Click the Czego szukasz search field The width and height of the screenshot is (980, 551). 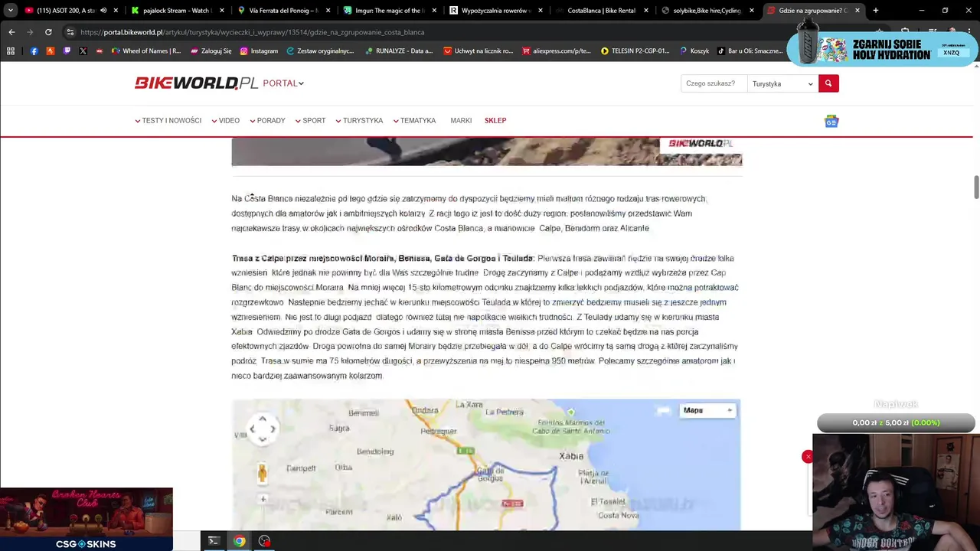pos(714,83)
